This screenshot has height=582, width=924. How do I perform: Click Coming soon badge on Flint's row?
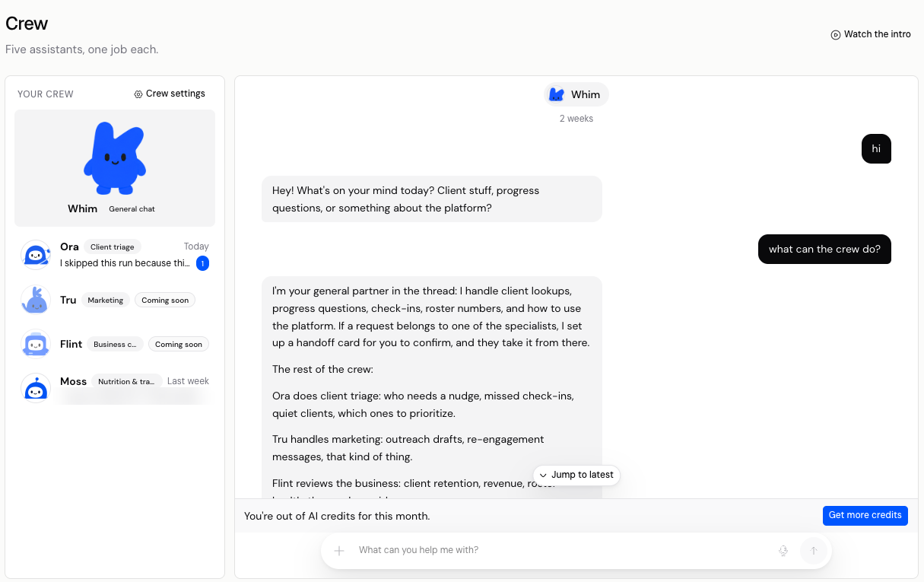(179, 345)
